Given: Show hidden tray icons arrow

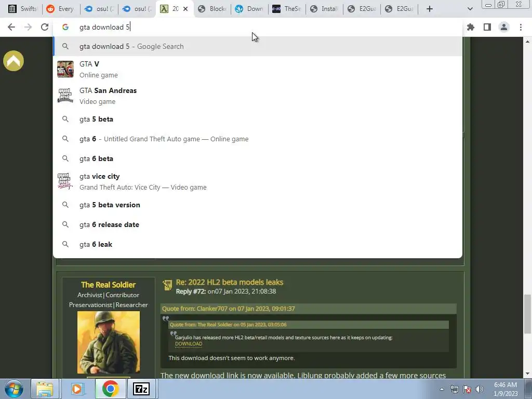Looking at the screenshot, I should coord(442,389).
